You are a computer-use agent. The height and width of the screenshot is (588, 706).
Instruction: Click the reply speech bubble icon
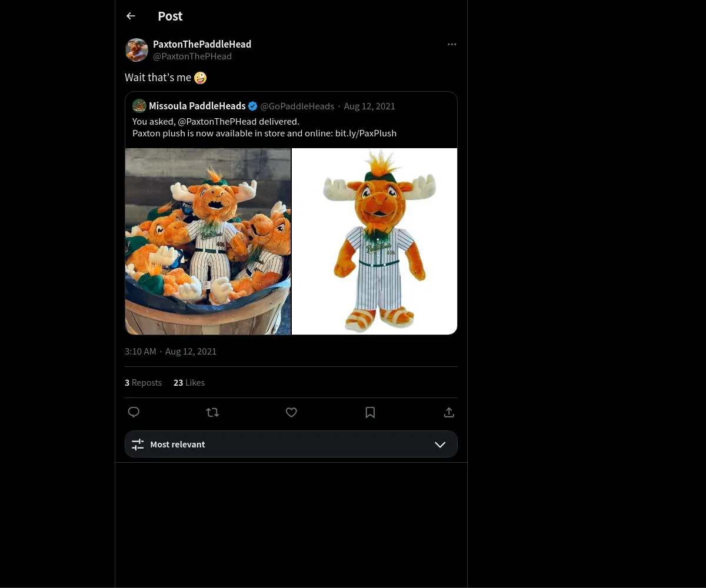[134, 412]
